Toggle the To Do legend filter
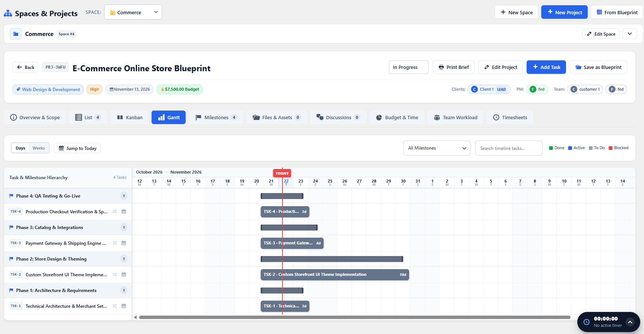Viewport: 644px width, 334px height. [597, 148]
